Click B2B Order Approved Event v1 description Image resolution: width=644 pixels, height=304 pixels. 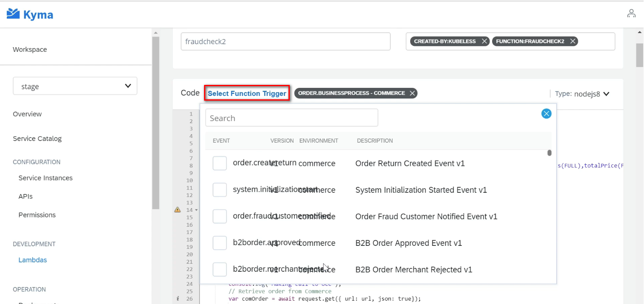point(409,243)
